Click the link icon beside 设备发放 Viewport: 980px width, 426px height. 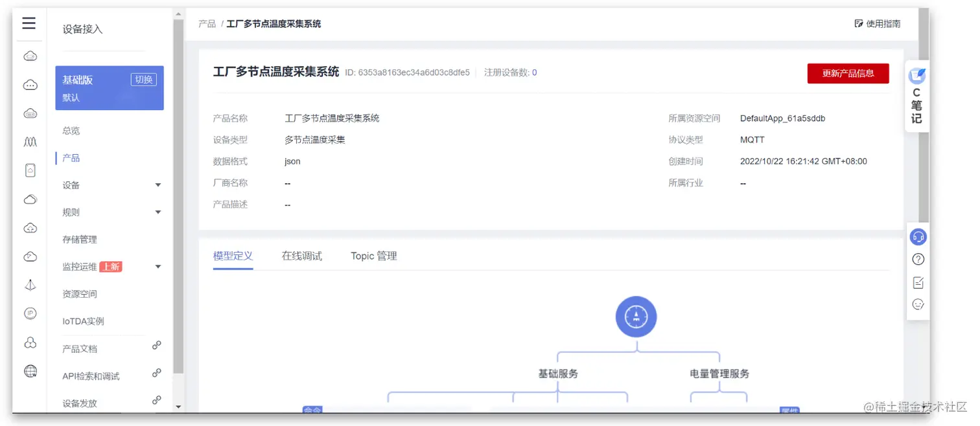tap(156, 400)
